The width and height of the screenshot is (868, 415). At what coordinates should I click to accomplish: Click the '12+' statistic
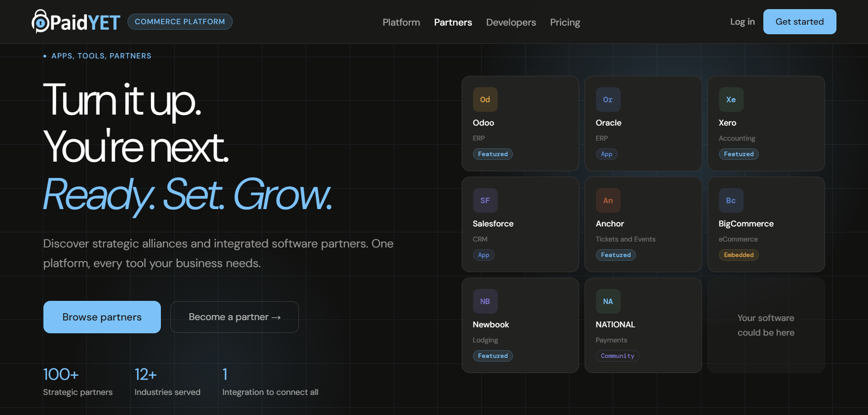pyautogui.click(x=146, y=374)
